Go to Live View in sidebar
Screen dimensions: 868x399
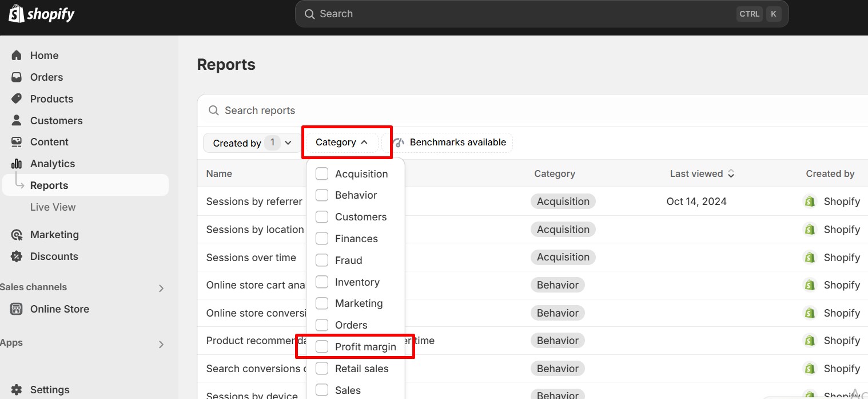pyautogui.click(x=53, y=207)
